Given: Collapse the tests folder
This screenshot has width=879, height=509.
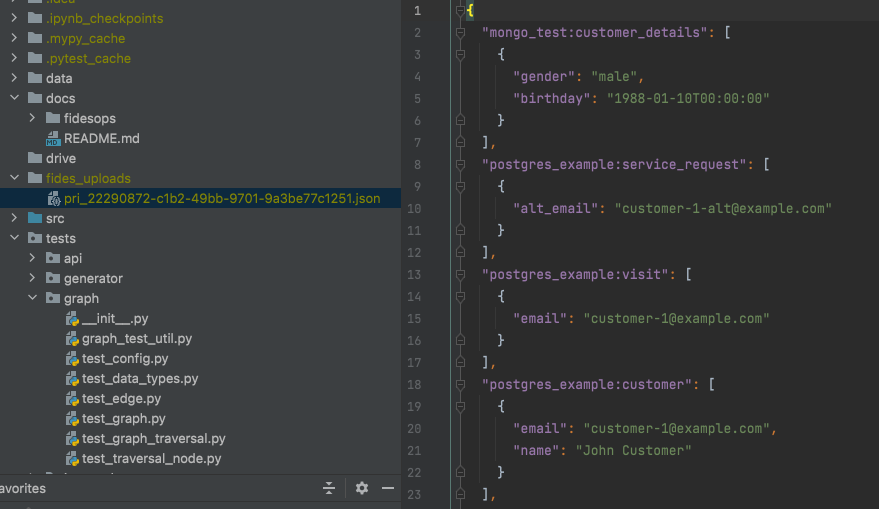Looking at the screenshot, I should coord(14,238).
